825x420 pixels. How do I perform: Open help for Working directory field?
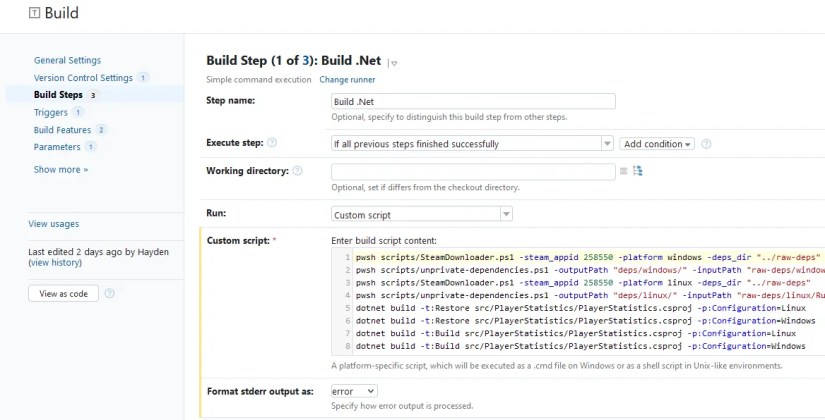click(297, 172)
